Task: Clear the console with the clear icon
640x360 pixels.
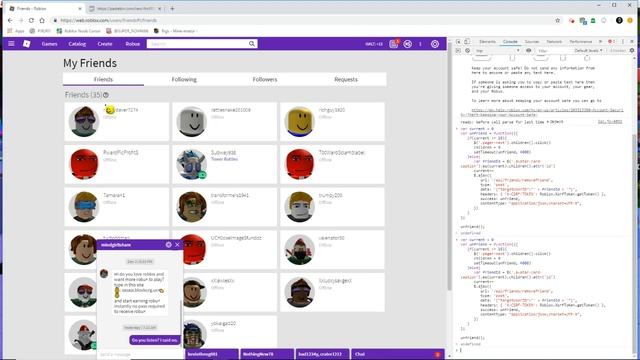Action: click(467, 51)
